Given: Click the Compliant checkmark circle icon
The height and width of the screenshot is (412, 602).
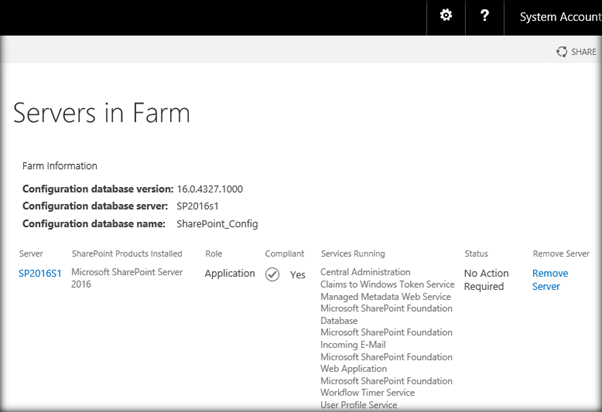Looking at the screenshot, I should pyautogui.click(x=272, y=274).
